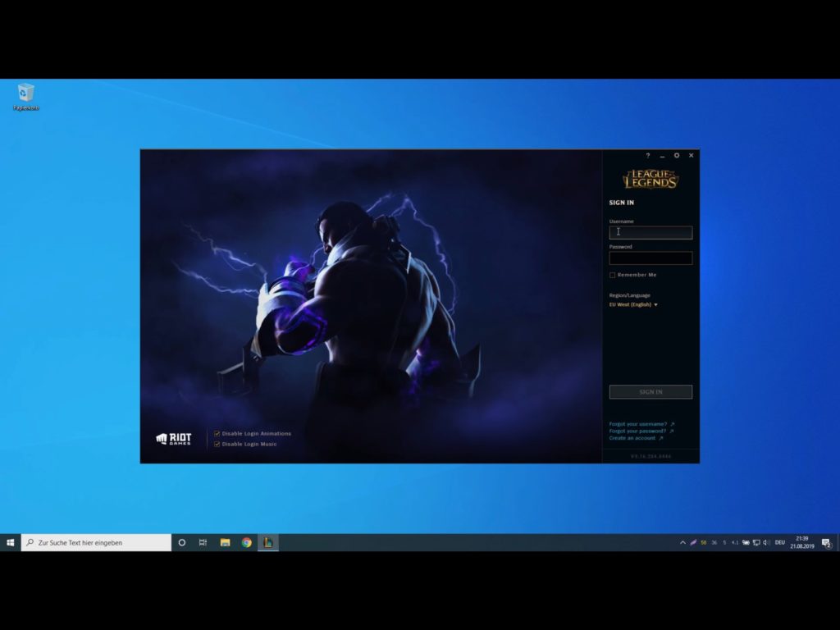The height and width of the screenshot is (630, 840).
Task: Open the Windows Start menu
Action: click(10, 542)
